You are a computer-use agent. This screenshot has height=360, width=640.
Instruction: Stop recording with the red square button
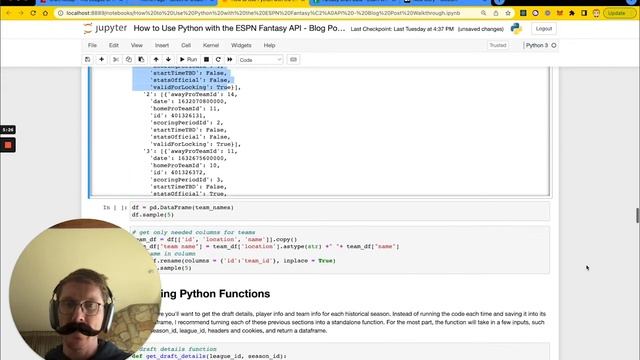pyautogui.click(x=8, y=145)
